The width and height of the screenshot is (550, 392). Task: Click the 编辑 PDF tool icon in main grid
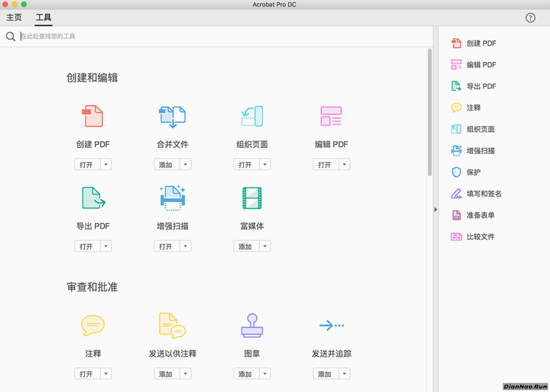tap(331, 116)
